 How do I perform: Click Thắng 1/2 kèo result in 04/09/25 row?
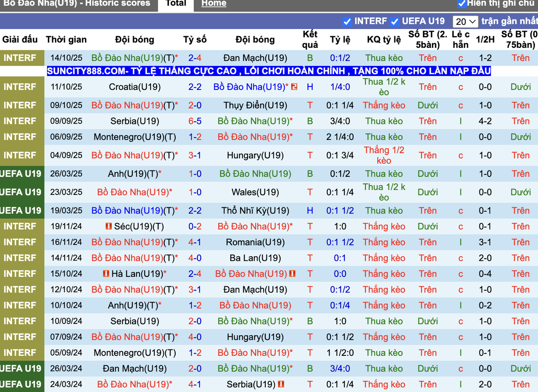click(384, 155)
